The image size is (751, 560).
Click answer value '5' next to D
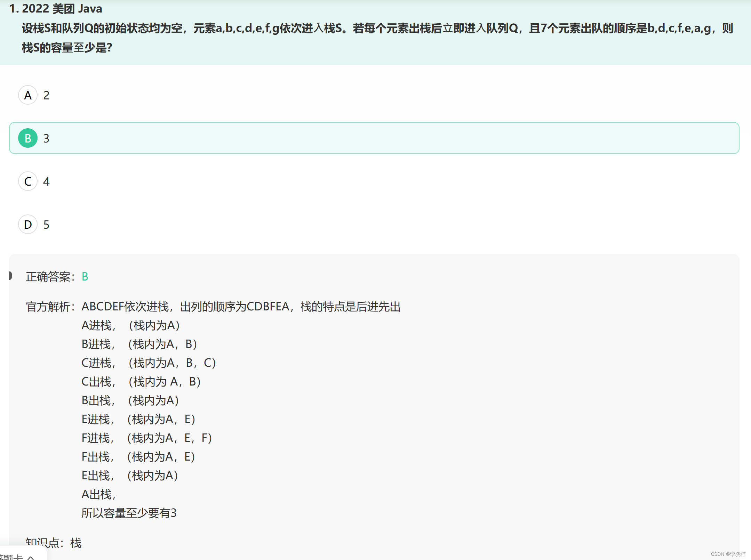coord(46,225)
